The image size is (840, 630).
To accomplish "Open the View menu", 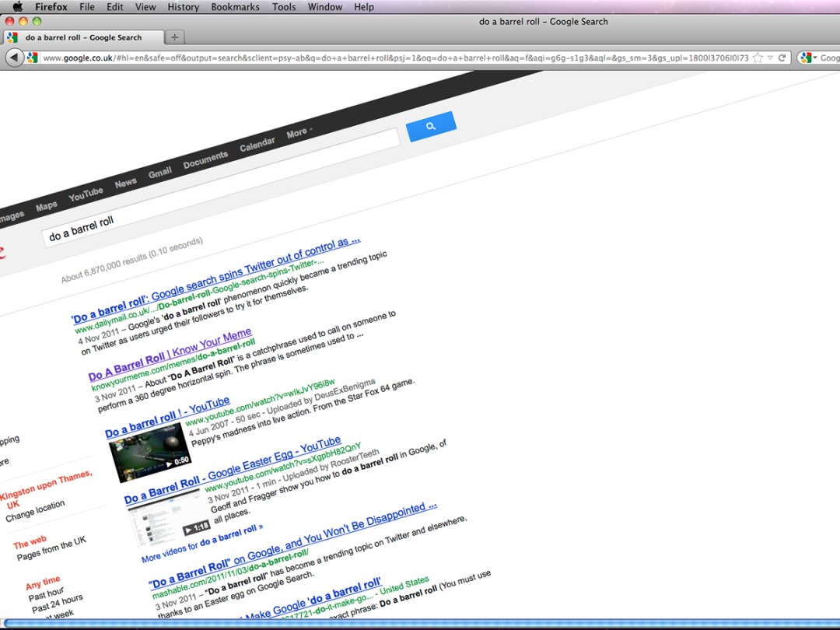I will [145, 7].
